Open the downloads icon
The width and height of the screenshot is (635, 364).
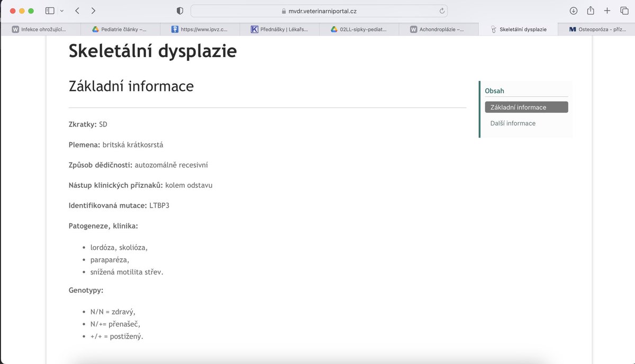click(574, 11)
